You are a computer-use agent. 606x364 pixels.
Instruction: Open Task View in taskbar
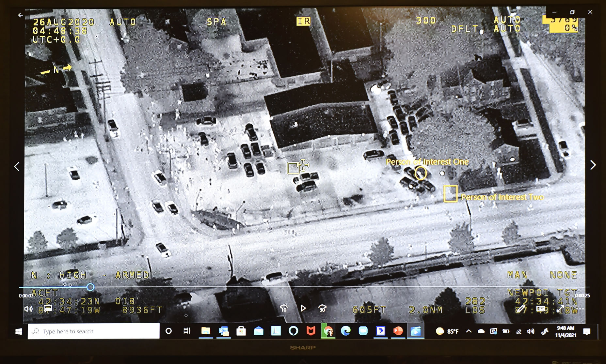187,331
